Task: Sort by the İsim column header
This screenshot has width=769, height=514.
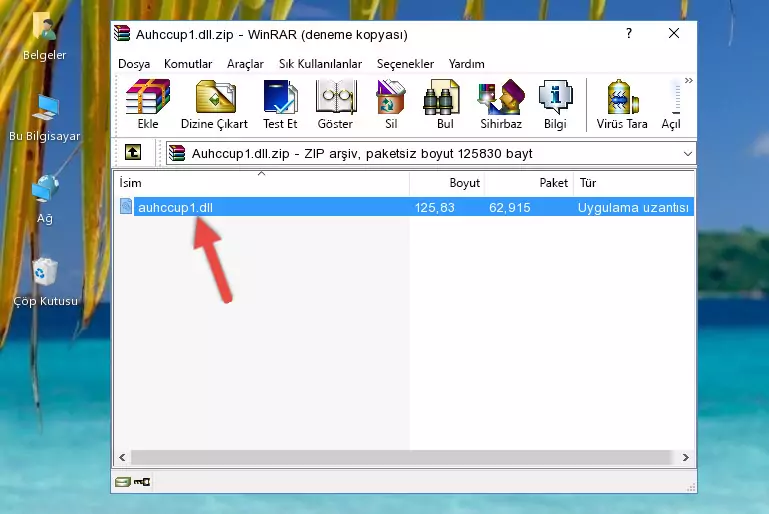Action: (262, 183)
